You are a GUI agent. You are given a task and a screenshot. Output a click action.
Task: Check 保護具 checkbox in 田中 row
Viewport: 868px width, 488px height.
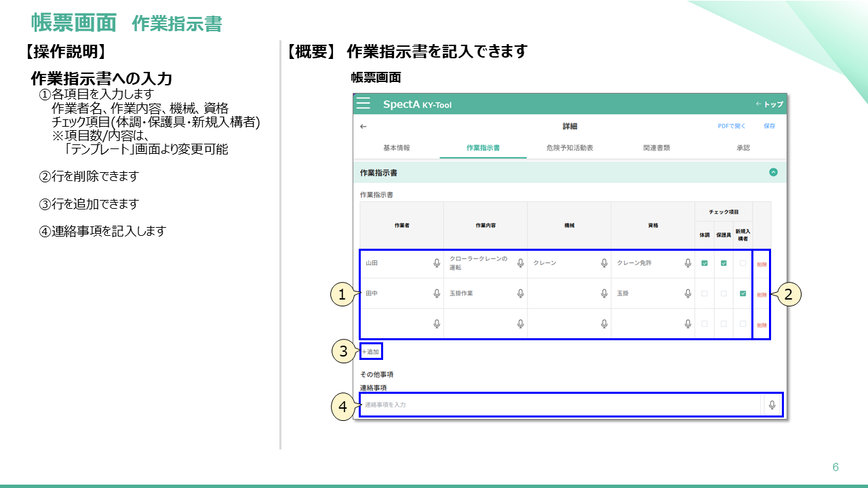click(x=724, y=293)
